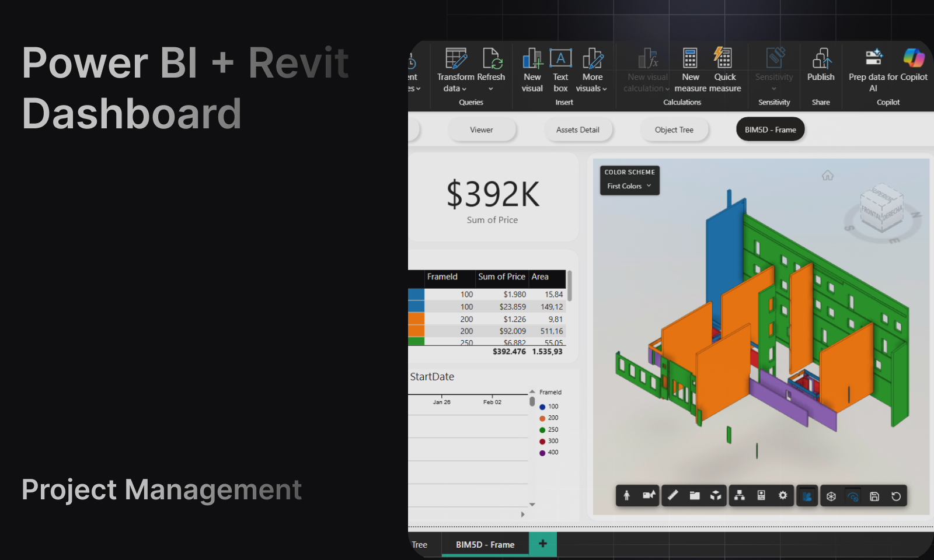
Task: Open viewer settings with the gear icon
Action: click(783, 495)
